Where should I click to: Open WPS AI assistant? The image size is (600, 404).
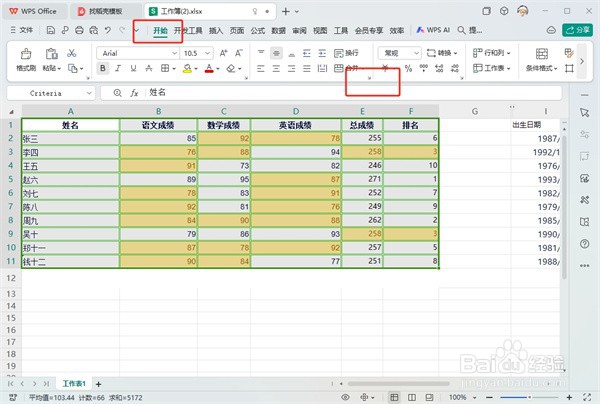click(433, 30)
